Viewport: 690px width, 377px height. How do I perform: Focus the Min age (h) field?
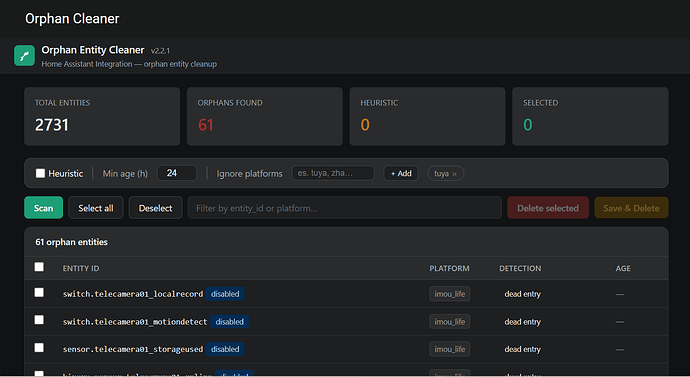(x=177, y=173)
